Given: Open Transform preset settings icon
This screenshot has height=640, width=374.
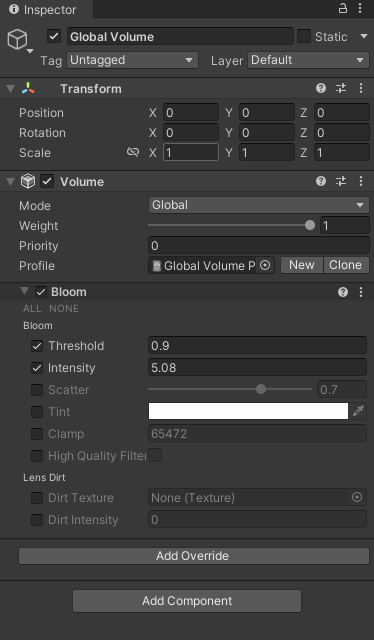Looking at the screenshot, I should click(x=341, y=88).
